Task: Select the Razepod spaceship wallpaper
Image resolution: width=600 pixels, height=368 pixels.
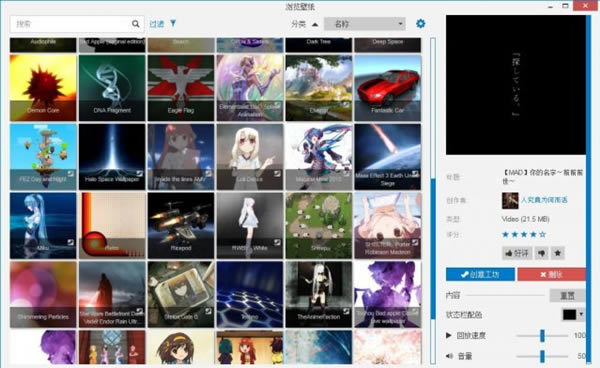Action: (x=181, y=226)
